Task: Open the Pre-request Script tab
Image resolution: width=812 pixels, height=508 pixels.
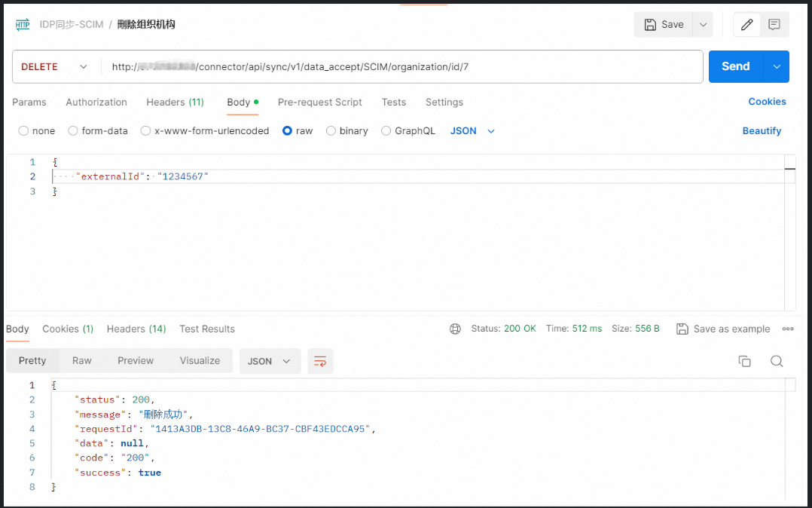Action: (319, 103)
